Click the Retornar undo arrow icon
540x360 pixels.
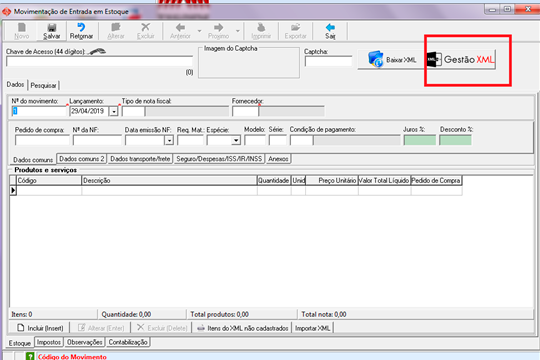click(81, 27)
